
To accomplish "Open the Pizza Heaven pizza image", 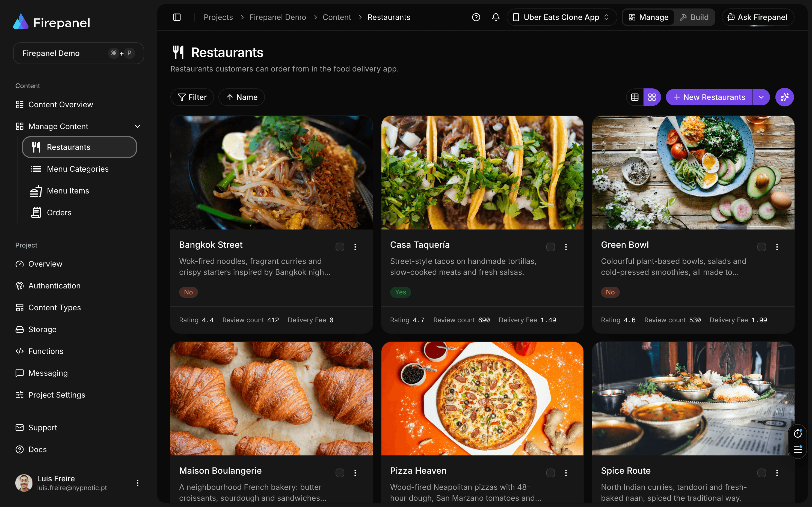I will click(x=482, y=399).
